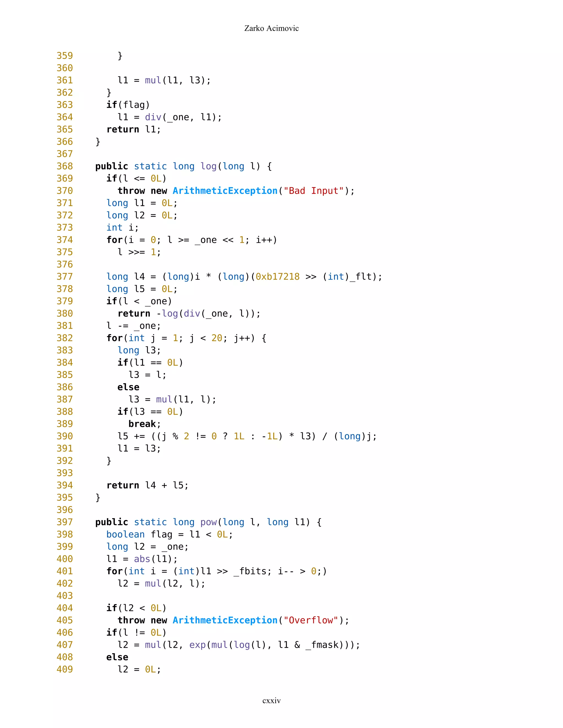Click the page number "cxxiv" in the footer
This screenshot has height=728, width=563.
point(272,700)
